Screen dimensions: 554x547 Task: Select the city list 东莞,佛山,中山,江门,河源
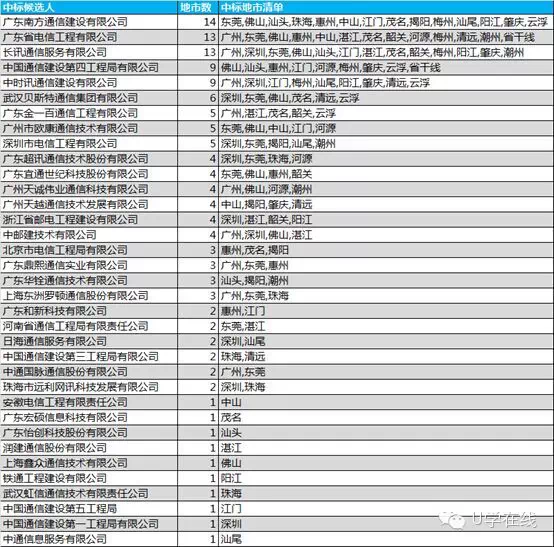(x=386, y=128)
